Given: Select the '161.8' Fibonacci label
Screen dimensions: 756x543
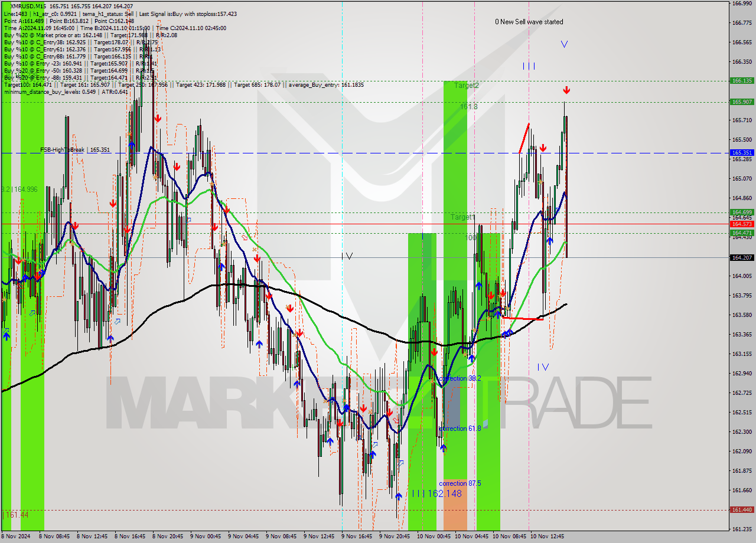Looking at the screenshot, I should tap(469, 107).
